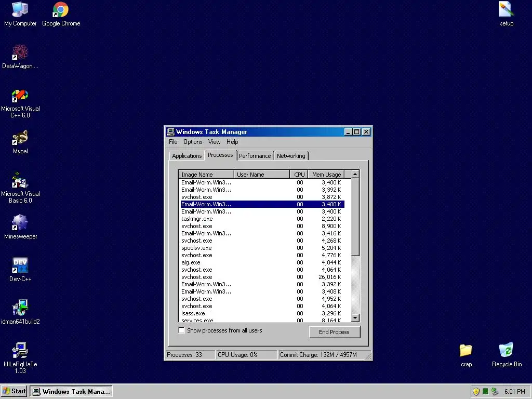Click Windows Task Manager taskbar button
Screen dimensions: 532x399
[71, 392]
